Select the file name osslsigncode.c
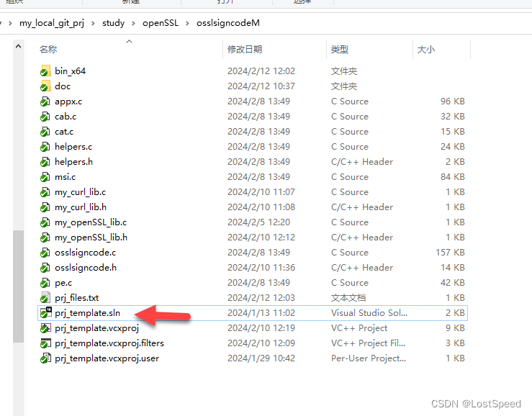The image size is (532, 416). point(86,253)
